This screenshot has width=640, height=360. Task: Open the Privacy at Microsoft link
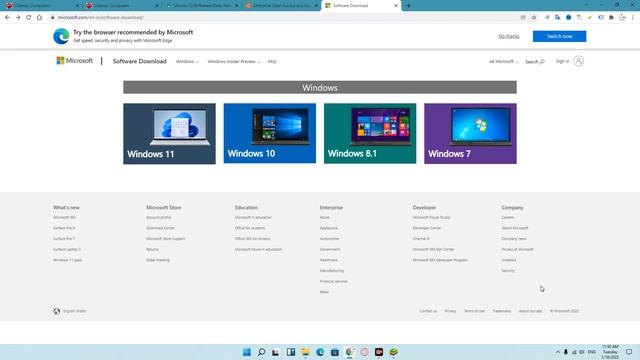tap(518, 249)
